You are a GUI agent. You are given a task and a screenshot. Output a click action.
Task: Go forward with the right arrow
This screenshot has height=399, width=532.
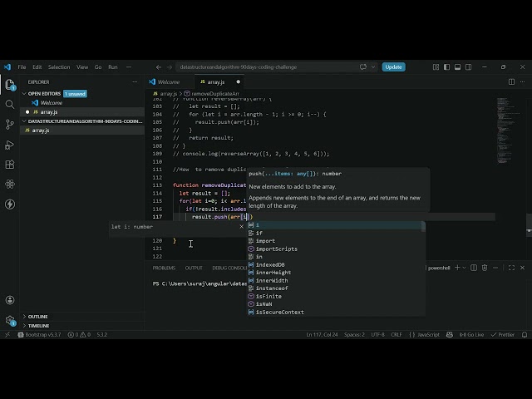170,67
